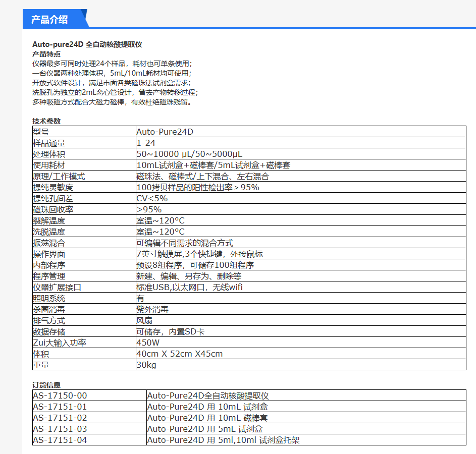Click the 'CV<5%' value
This screenshot has width=476, height=454.
coord(152,198)
